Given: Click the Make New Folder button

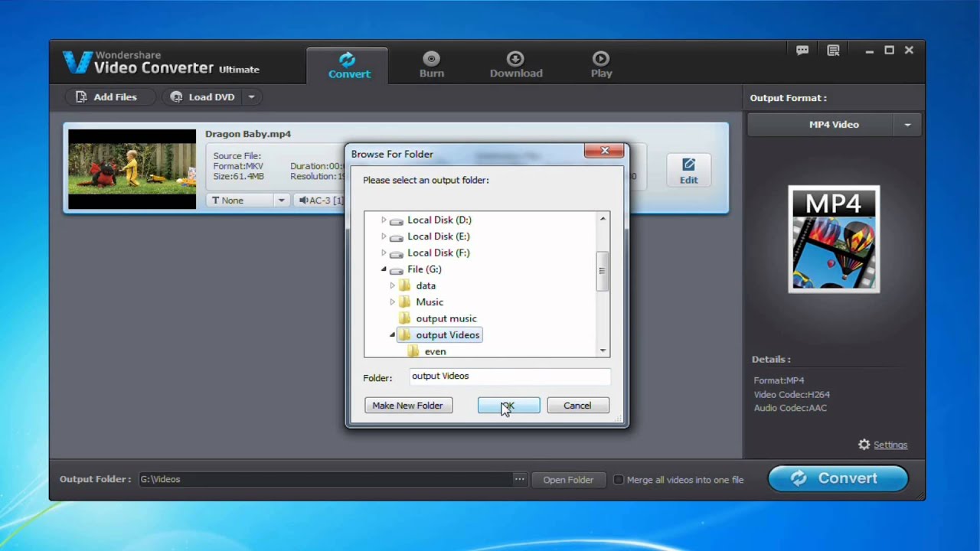Looking at the screenshot, I should (407, 406).
